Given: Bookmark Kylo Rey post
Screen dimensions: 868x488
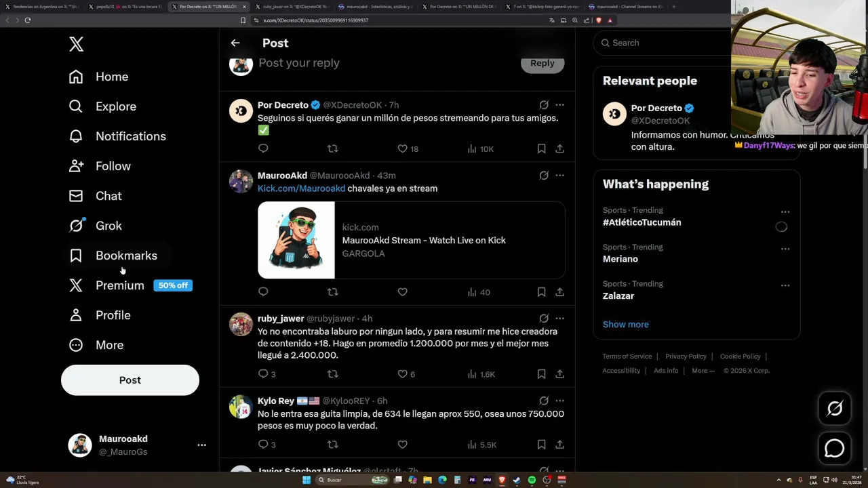Looking at the screenshot, I should [x=541, y=445].
